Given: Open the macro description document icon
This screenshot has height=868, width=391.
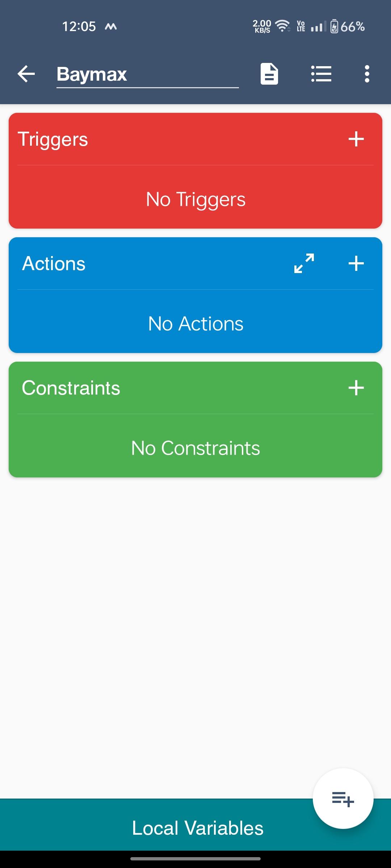Looking at the screenshot, I should point(269,74).
